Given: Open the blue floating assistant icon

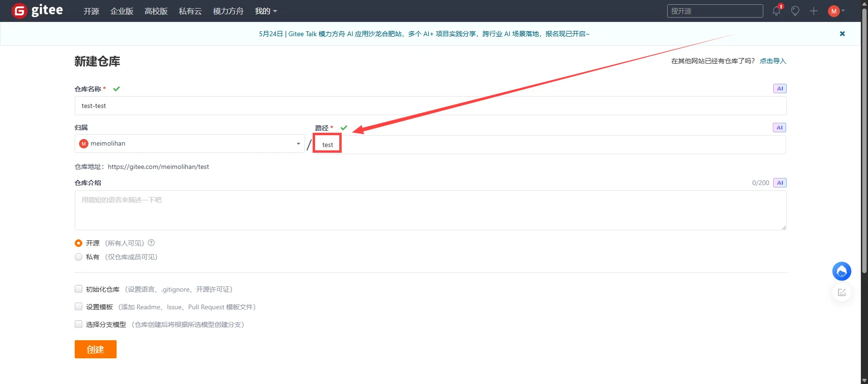Looking at the screenshot, I should pyautogui.click(x=841, y=271).
